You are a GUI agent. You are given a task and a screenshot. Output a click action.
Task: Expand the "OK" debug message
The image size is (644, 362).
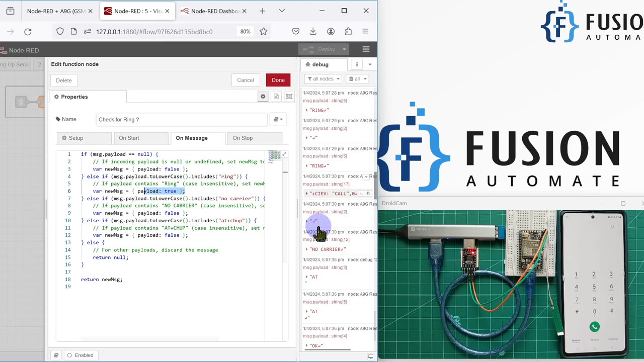coord(307,346)
